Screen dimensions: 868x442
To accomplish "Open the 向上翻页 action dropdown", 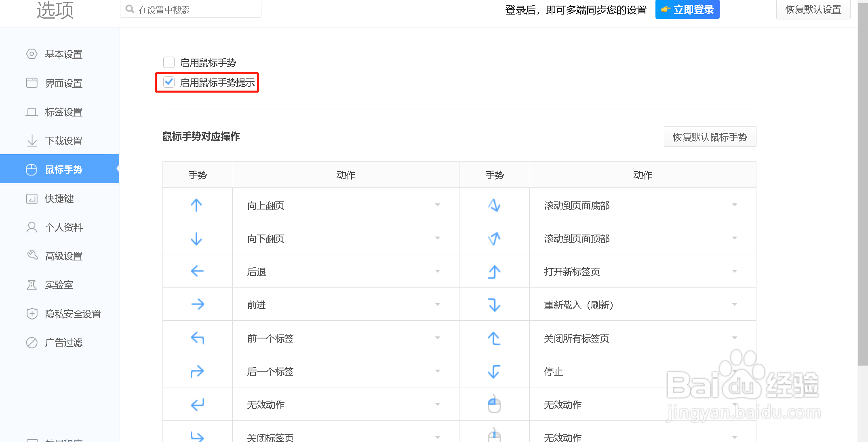I will tap(437, 205).
